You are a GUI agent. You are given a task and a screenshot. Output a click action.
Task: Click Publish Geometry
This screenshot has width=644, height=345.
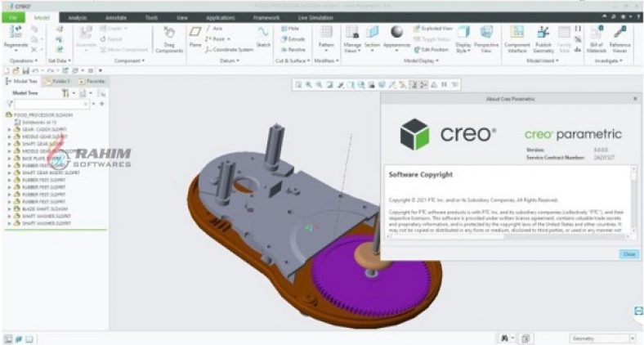pyautogui.click(x=543, y=39)
